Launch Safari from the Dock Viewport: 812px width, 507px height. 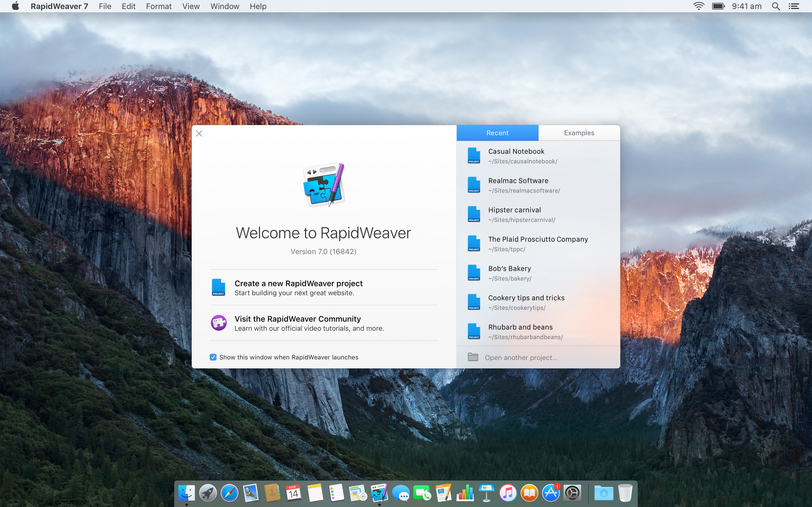pos(229,493)
